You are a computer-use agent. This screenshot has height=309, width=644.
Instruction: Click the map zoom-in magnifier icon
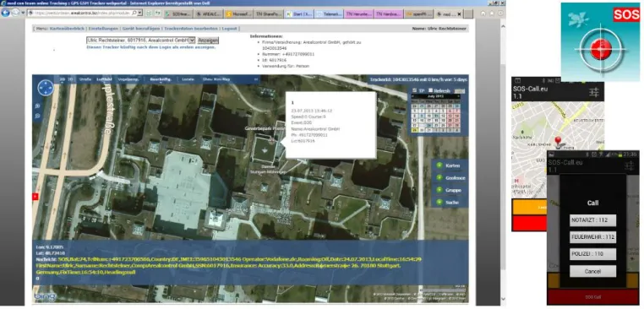tap(37, 106)
